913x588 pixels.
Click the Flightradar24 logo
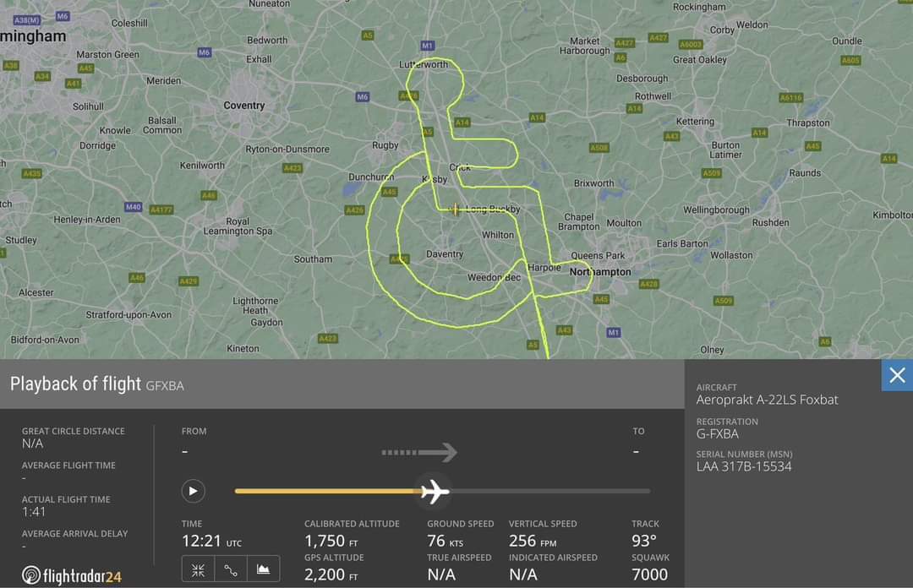tap(72, 575)
